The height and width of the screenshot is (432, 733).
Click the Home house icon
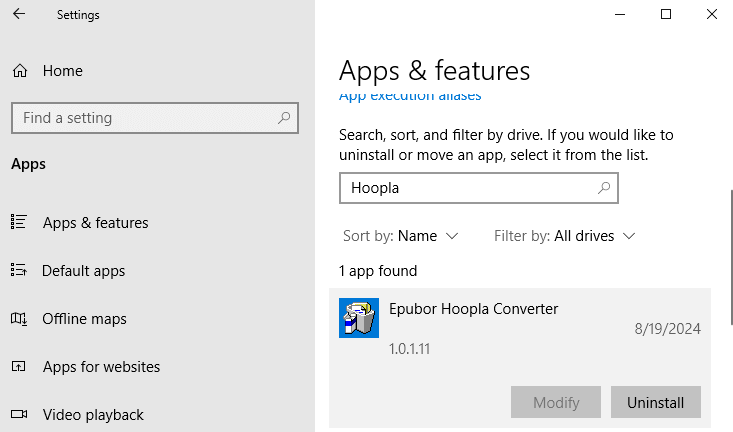pos(20,71)
